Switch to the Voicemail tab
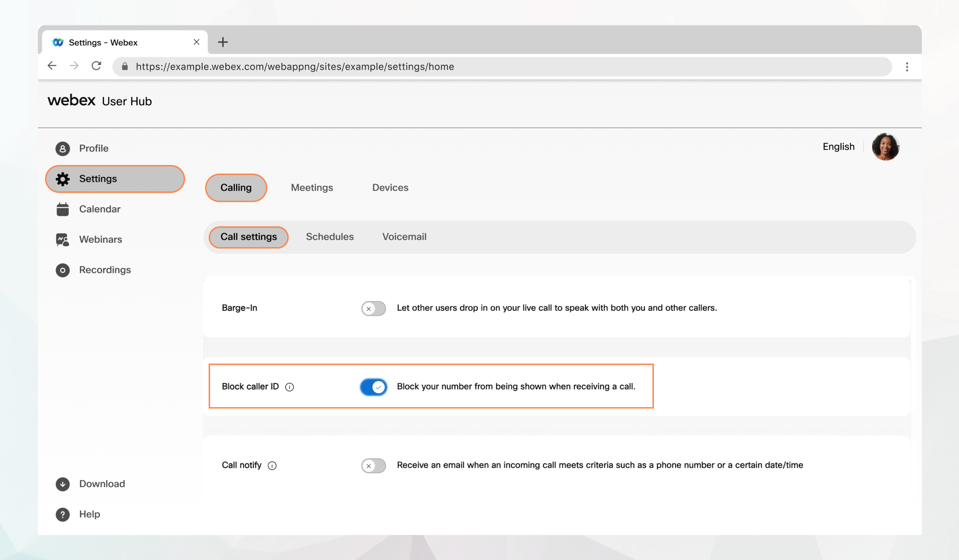 click(404, 237)
